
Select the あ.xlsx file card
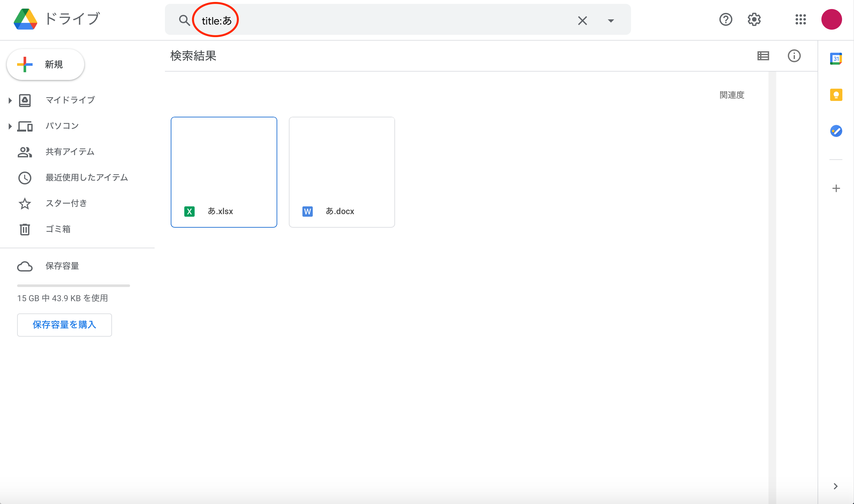click(x=224, y=172)
